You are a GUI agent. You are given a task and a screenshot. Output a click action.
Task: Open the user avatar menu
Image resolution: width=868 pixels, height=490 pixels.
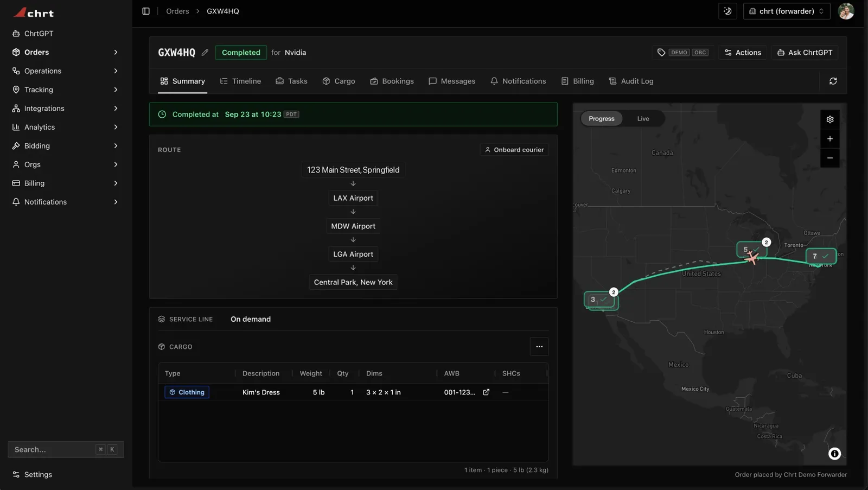coord(846,11)
